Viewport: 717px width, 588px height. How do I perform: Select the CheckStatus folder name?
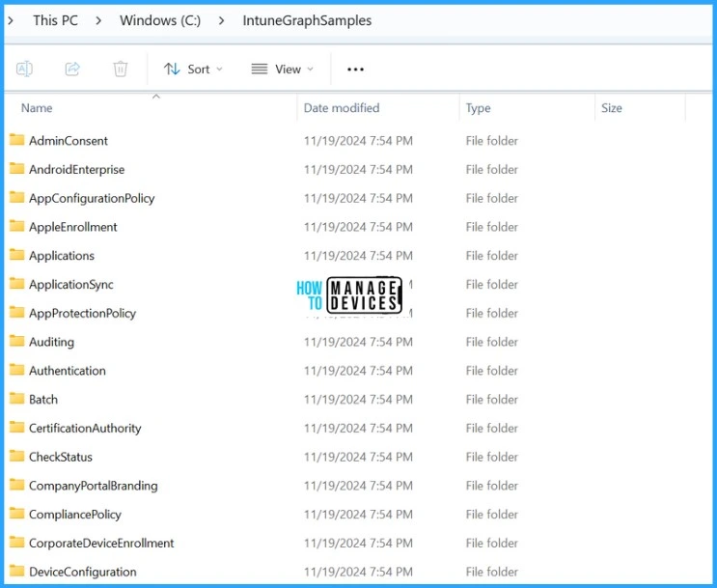(61, 457)
